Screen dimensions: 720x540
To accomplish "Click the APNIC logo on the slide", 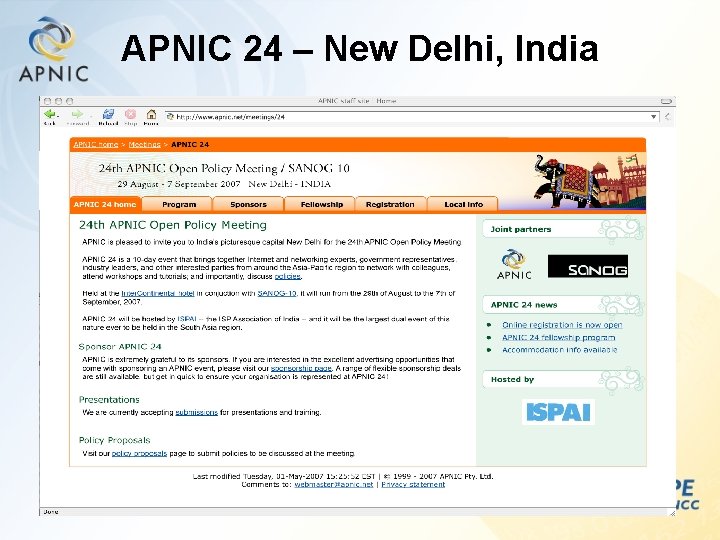I will 53,50.
